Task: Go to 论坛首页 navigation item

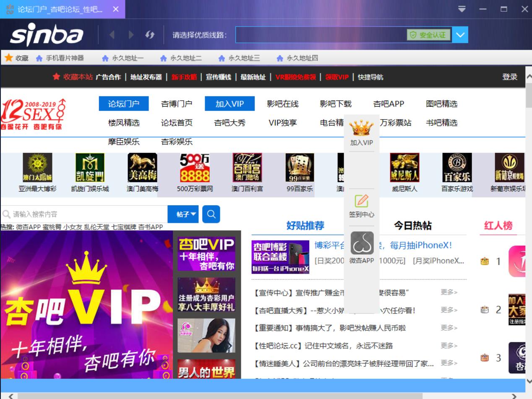Action: pos(177,123)
